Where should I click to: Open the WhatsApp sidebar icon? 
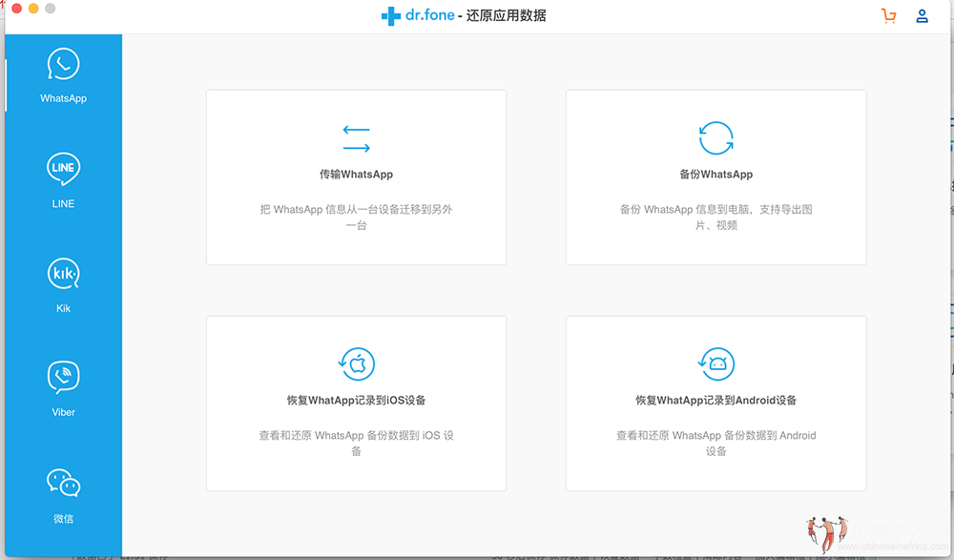pyautogui.click(x=63, y=64)
